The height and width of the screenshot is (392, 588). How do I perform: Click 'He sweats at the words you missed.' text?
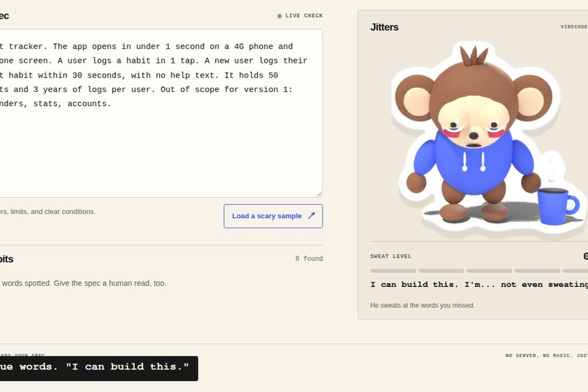click(x=422, y=305)
